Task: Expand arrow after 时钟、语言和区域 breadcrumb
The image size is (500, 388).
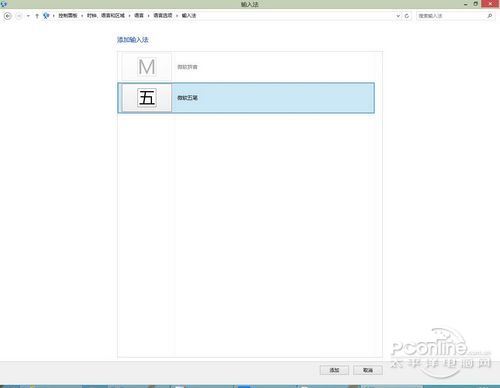Action: coord(130,16)
